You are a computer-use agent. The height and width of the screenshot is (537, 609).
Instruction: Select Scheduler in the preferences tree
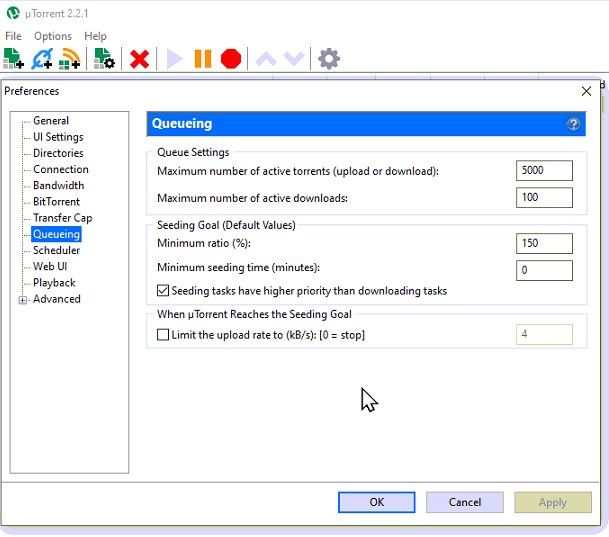56,251
